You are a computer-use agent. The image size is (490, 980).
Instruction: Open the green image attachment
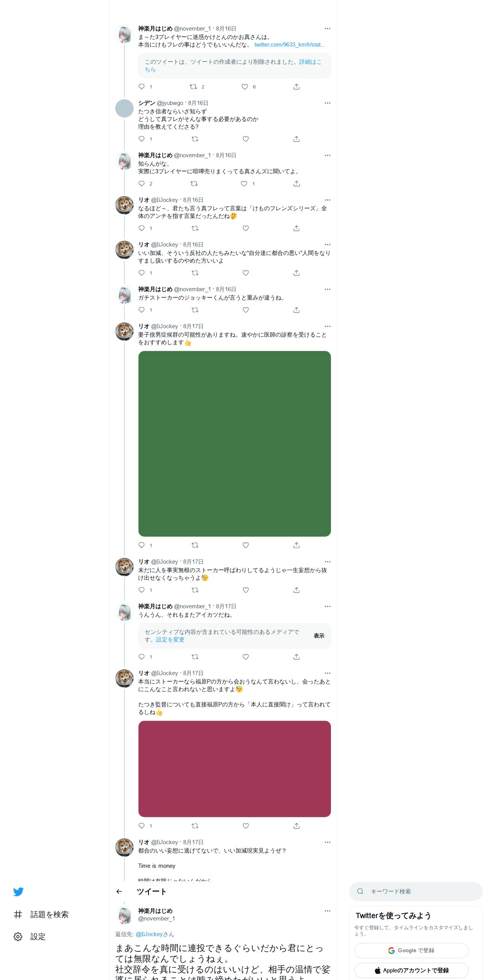234,444
